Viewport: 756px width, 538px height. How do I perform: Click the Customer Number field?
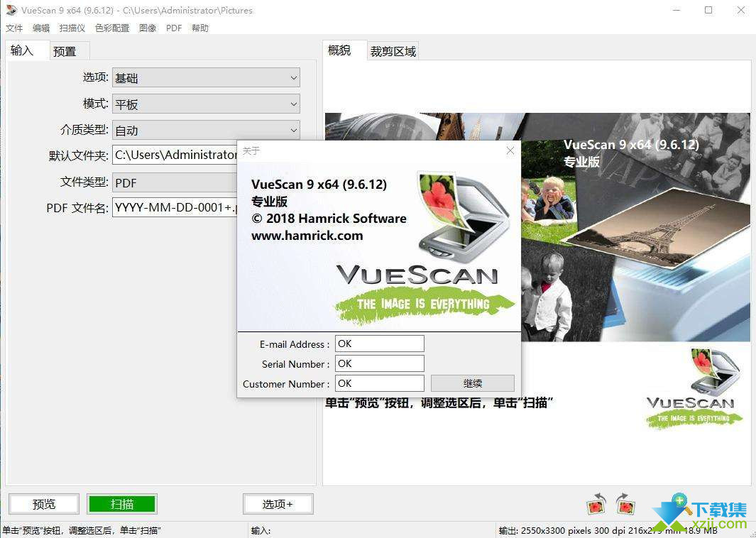pos(380,383)
